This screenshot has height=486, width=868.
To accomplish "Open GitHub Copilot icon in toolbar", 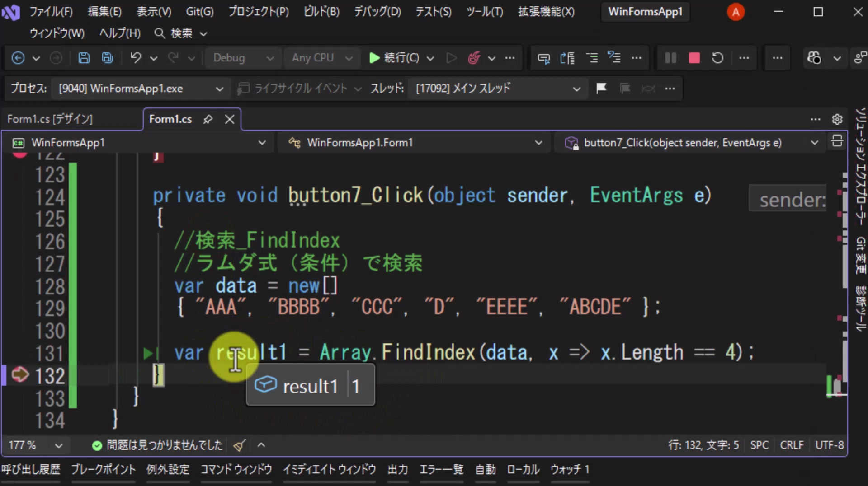I will click(x=814, y=58).
